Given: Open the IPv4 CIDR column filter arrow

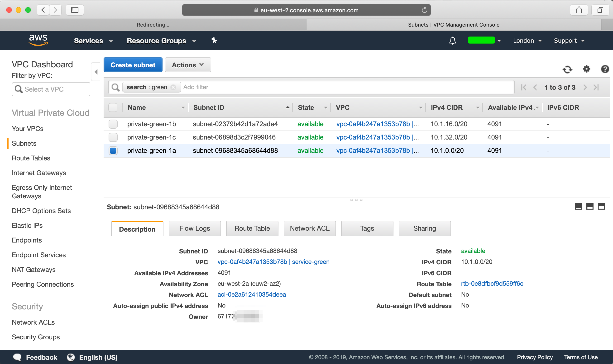Looking at the screenshot, I should click(477, 108).
